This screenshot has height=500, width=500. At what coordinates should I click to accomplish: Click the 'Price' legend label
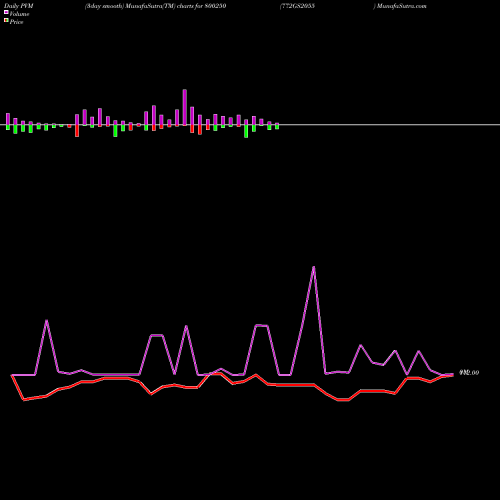tap(16, 22)
